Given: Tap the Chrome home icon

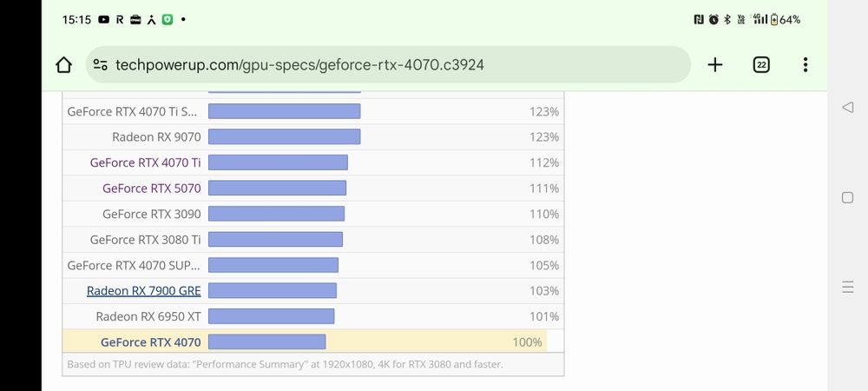Looking at the screenshot, I should (x=63, y=65).
